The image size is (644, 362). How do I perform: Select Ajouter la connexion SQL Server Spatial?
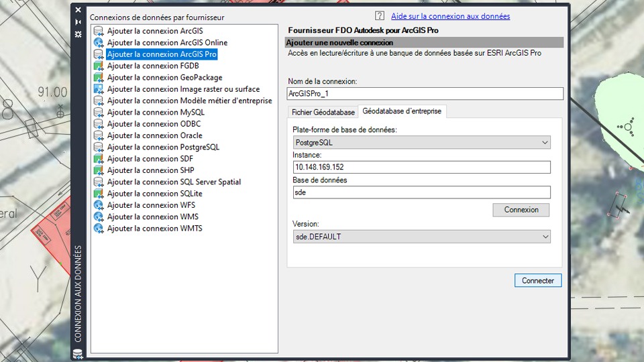pyautogui.click(x=174, y=182)
